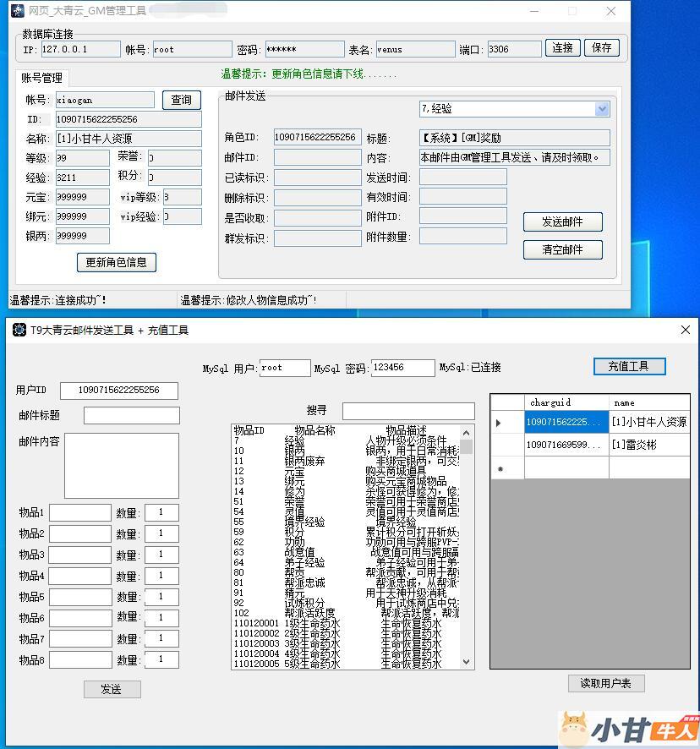Click the 邮件标题 input field
700x749 pixels.
pyautogui.click(x=131, y=415)
